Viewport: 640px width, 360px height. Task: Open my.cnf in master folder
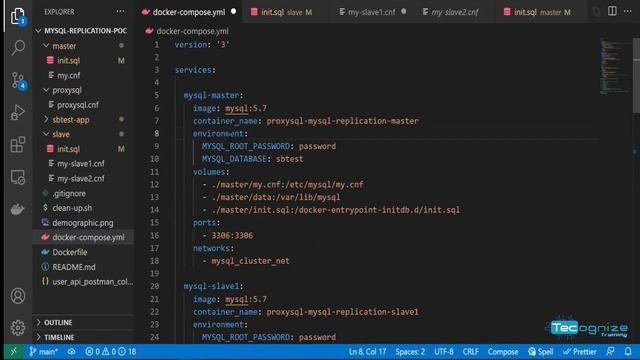tap(84, 75)
